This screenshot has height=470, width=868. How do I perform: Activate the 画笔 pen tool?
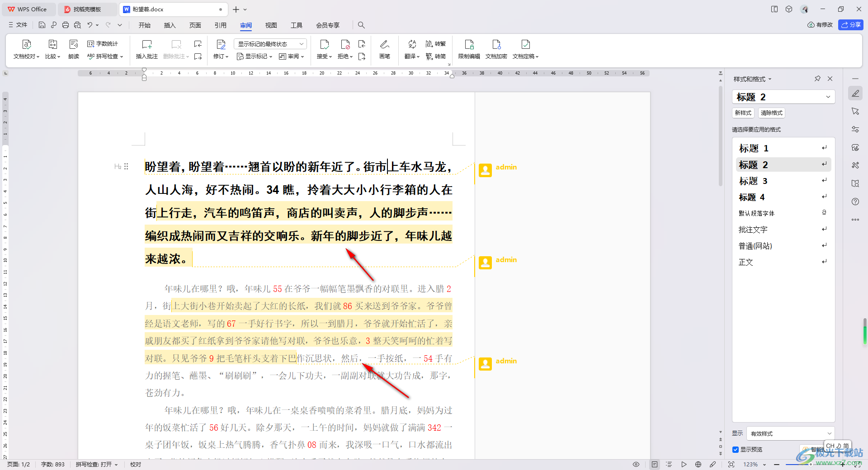[x=385, y=49]
